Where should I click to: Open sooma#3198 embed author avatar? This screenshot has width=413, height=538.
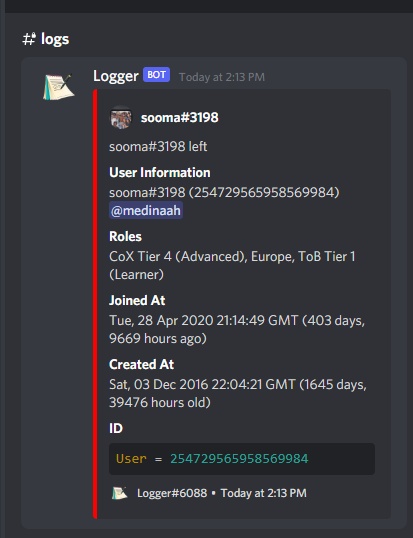(x=121, y=118)
